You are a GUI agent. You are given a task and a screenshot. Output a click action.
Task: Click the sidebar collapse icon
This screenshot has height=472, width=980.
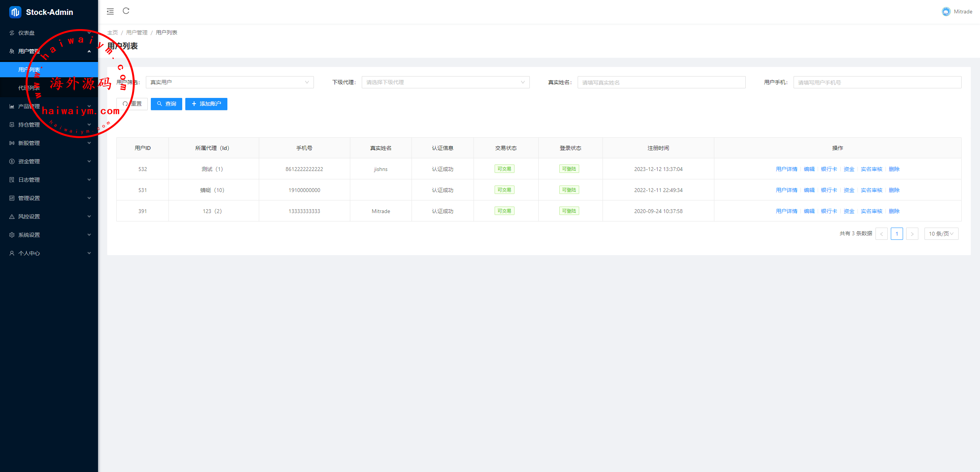tap(110, 11)
